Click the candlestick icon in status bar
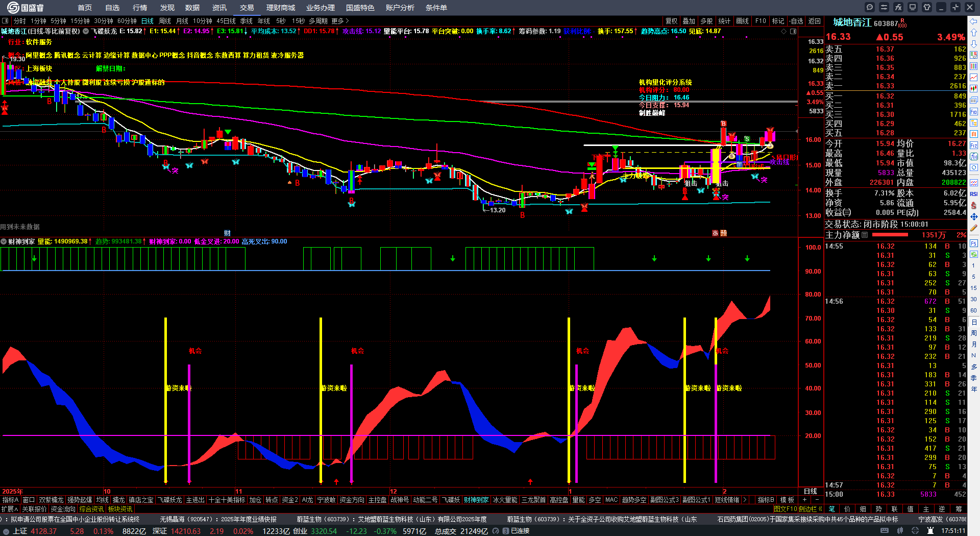The image size is (980, 536). tap(900, 531)
